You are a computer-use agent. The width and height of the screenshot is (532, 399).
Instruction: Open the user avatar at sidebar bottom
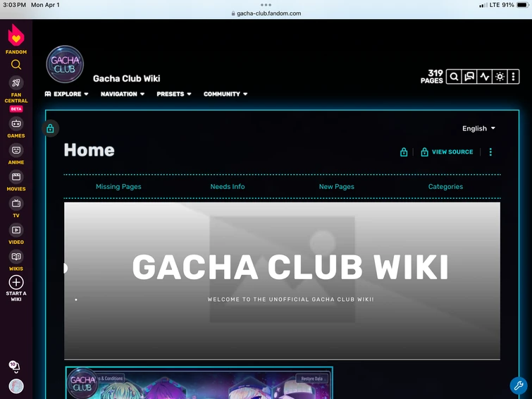click(16, 386)
